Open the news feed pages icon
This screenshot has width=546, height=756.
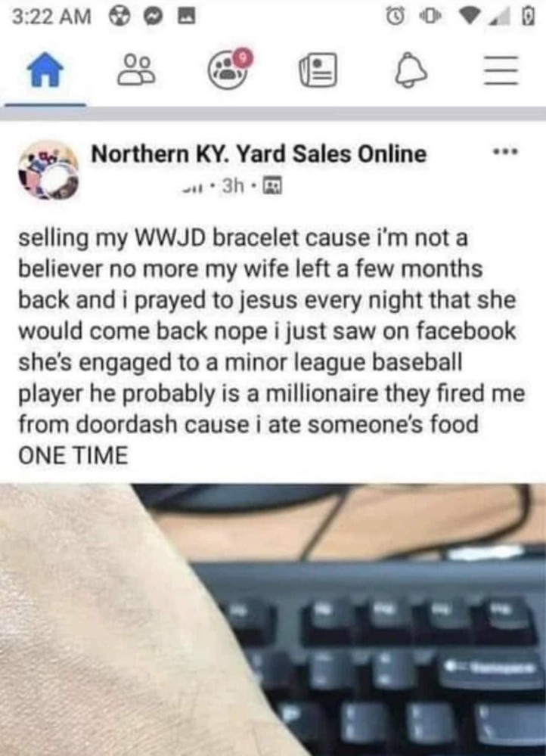point(318,70)
